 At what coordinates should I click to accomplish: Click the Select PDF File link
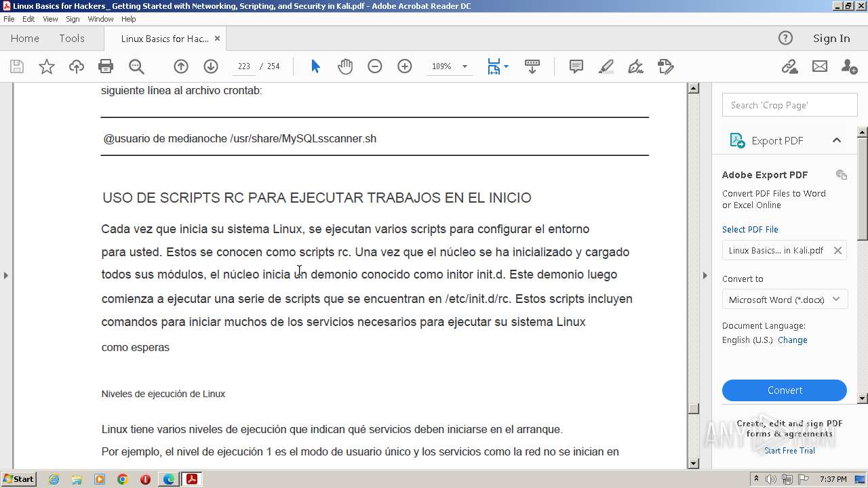[750, 229]
